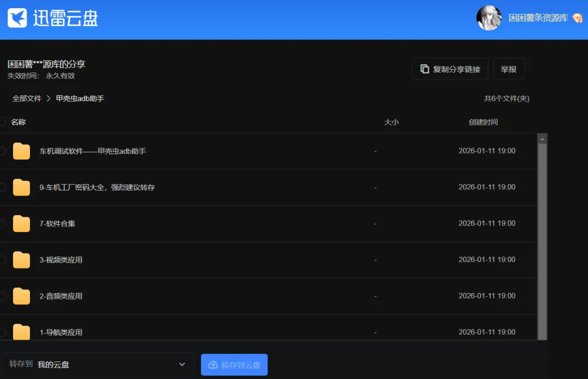Image resolution: width=588 pixels, height=379 pixels.
Task: Click 转存到云盘 button
Action: point(234,365)
